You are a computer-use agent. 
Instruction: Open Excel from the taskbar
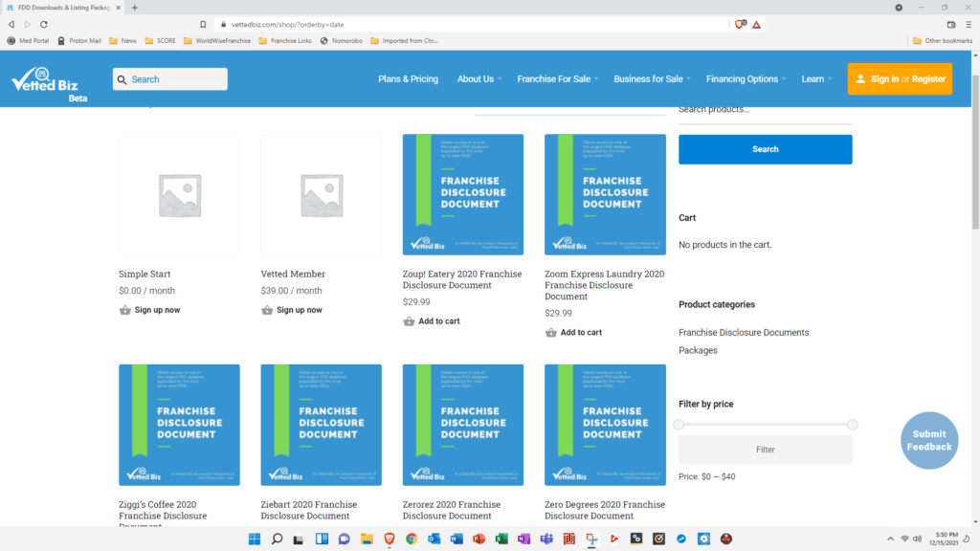pos(501,539)
